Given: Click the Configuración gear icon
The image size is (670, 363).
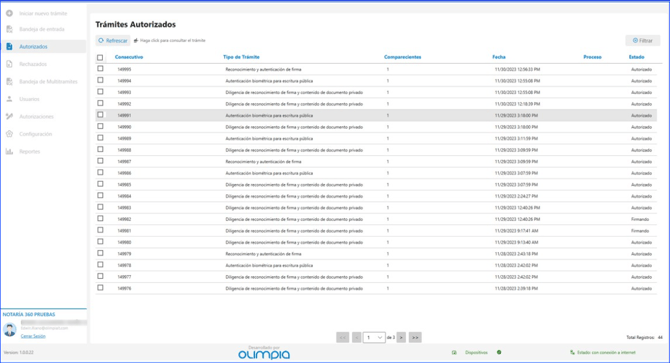Looking at the screenshot, I should (x=9, y=134).
